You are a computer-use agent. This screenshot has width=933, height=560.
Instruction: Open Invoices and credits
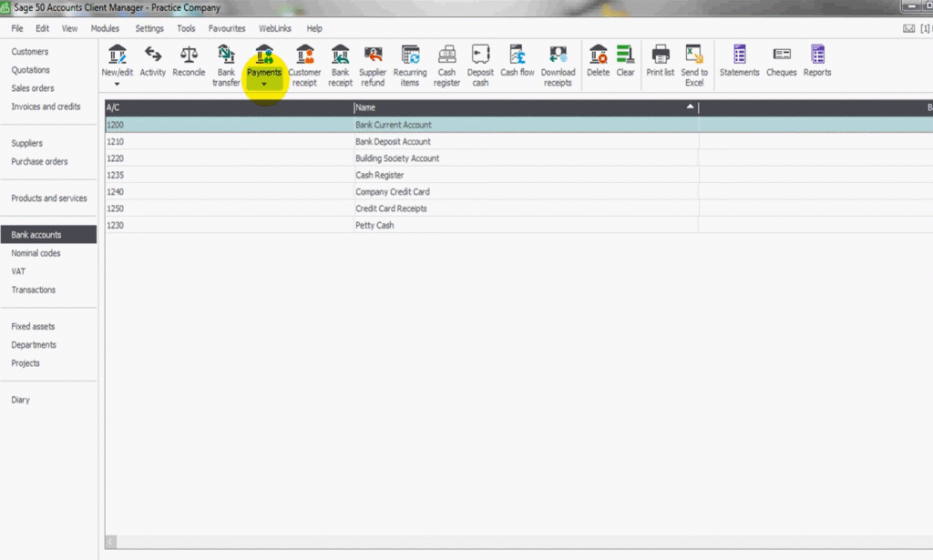[46, 107]
